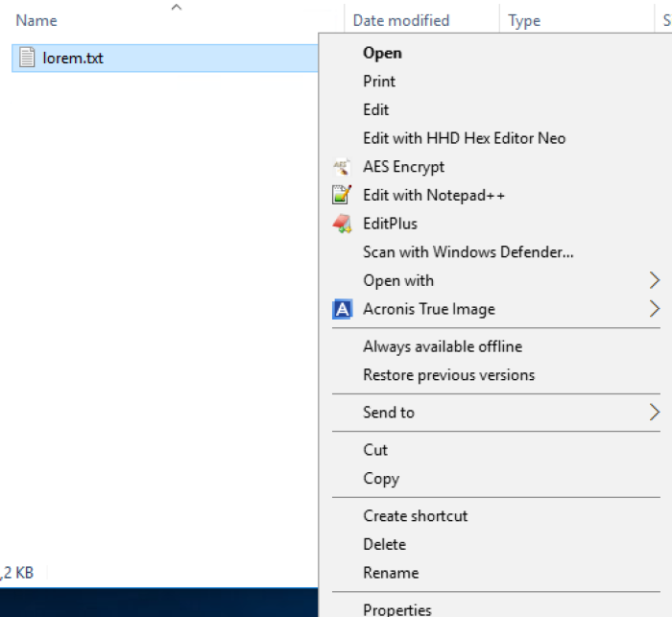The width and height of the screenshot is (672, 617).
Task: Expand the Send to submenu arrow
Action: (x=654, y=413)
